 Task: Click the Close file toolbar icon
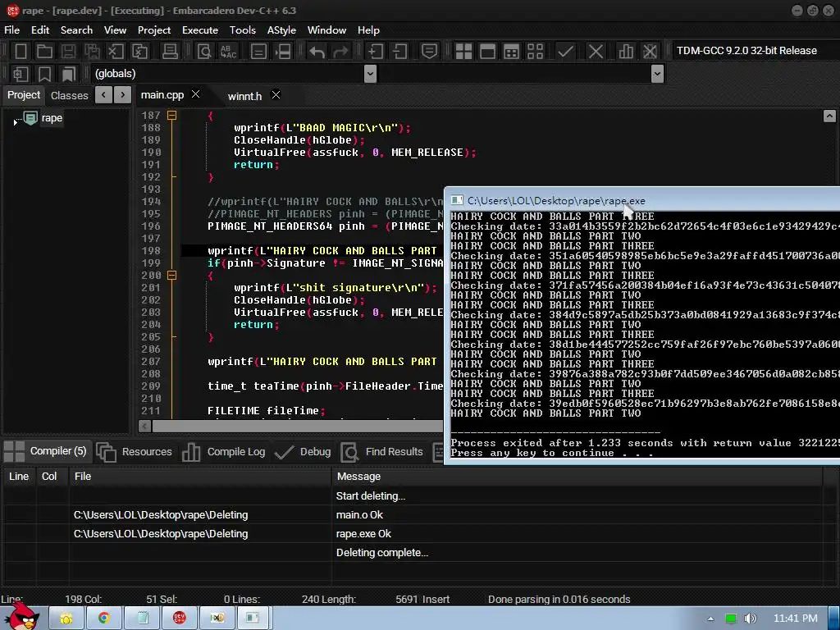click(x=116, y=52)
